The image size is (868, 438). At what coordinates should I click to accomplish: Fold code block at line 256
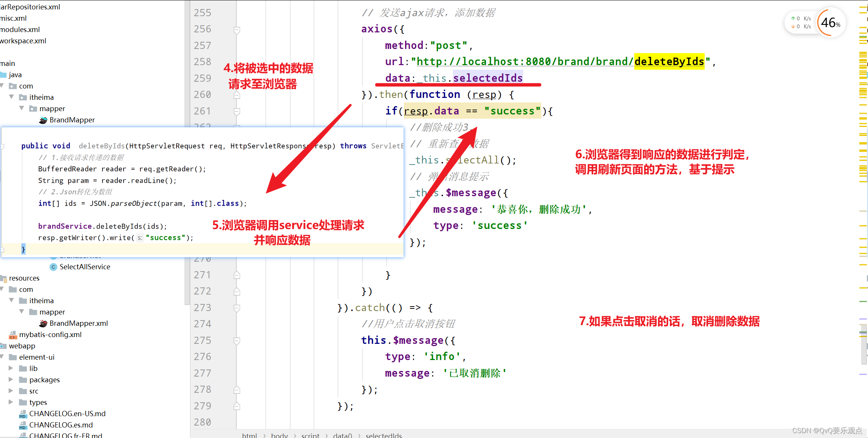[237, 30]
